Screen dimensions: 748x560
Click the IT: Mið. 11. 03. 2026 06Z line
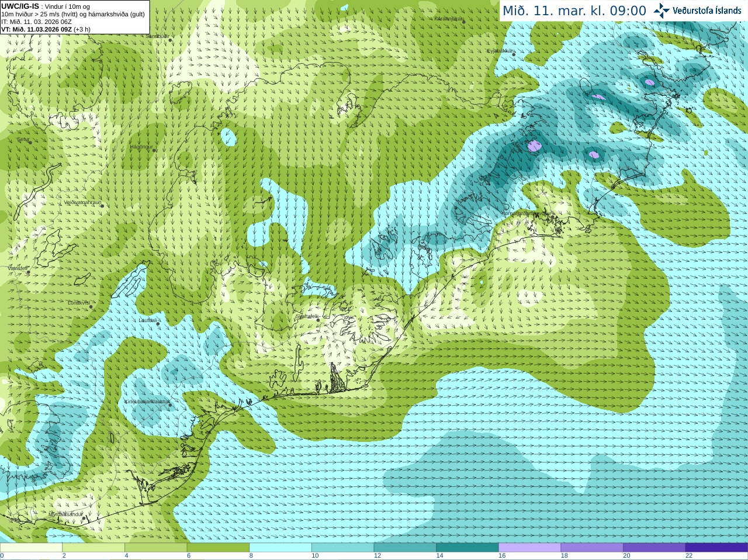pyautogui.click(x=36, y=22)
